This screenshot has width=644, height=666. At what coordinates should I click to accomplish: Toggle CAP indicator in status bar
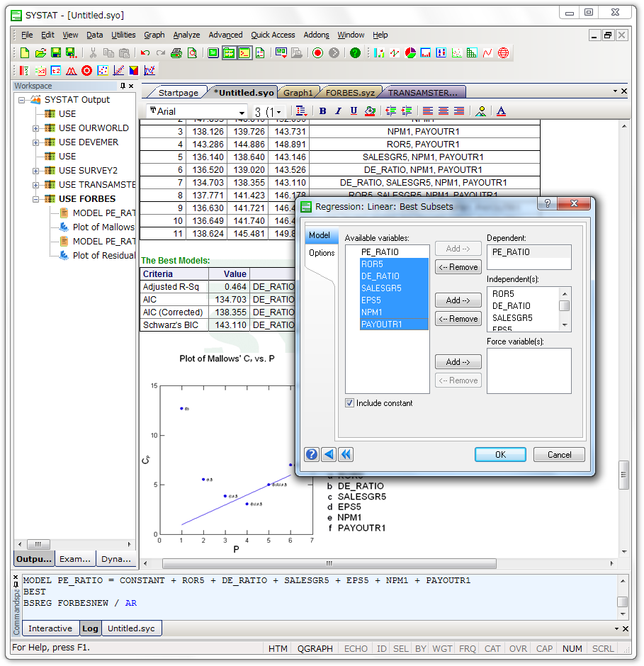[544, 648]
